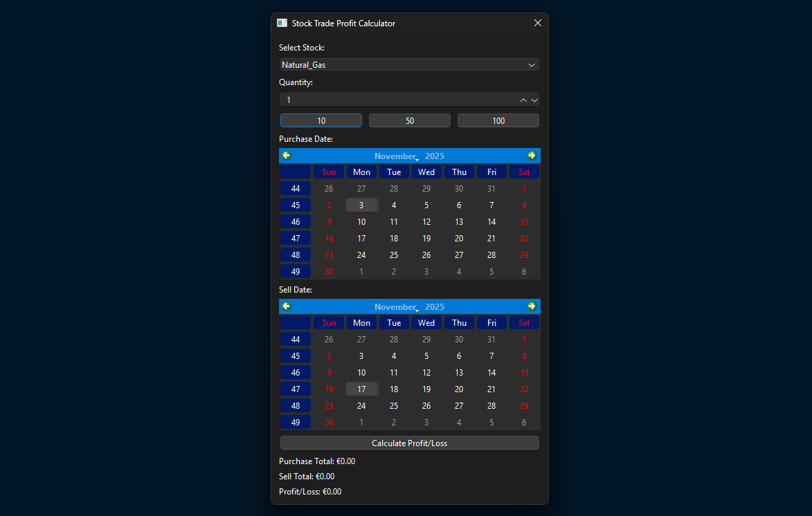Click the November 2025 header on Sell calendar
The height and width of the screenshot is (516, 812).
pos(411,306)
